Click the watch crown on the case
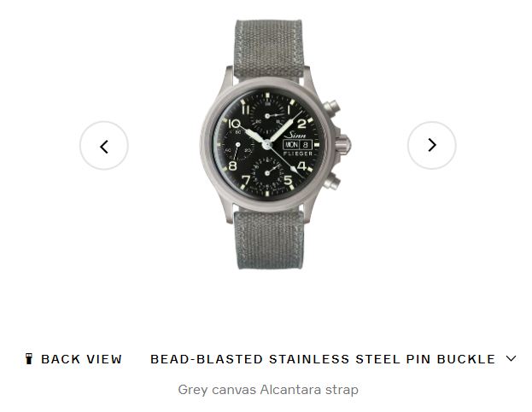Viewport: 532px width, 412px height. (x=343, y=144)
